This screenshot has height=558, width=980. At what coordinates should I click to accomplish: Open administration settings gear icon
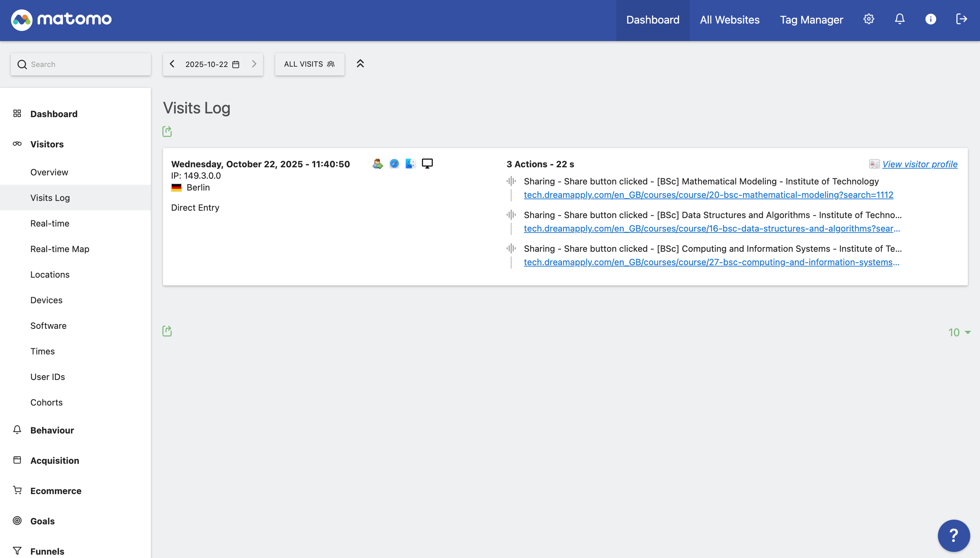tap(869, 19)
